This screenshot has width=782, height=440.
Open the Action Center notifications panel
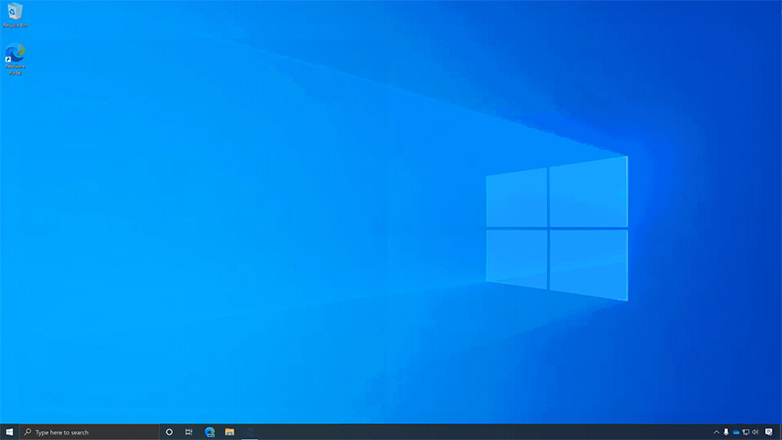(769, 432)
